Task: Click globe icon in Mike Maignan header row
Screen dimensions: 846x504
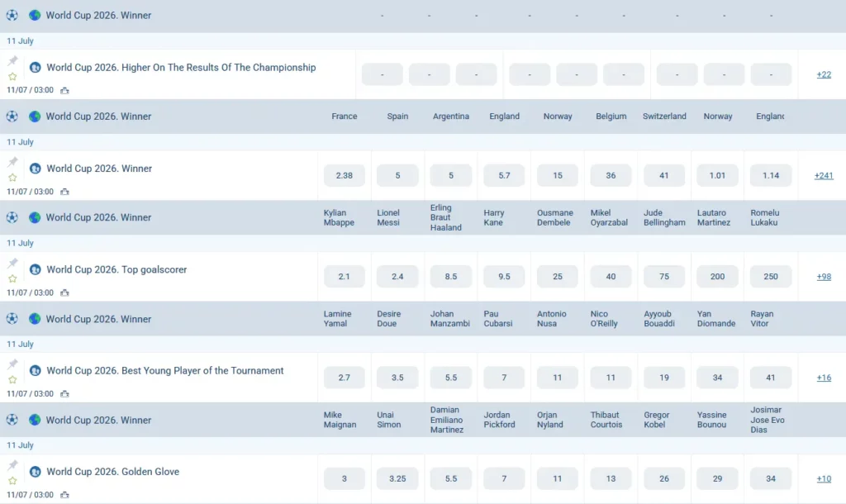Action: click(x=35, y=420)
